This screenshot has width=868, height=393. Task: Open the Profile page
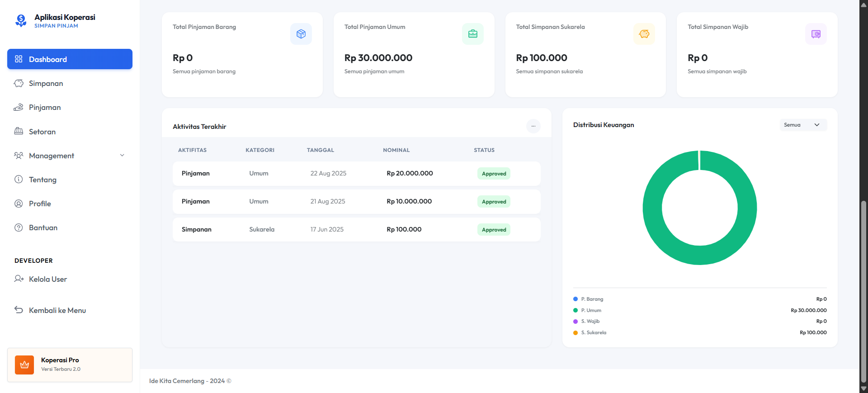coord(70,204)
